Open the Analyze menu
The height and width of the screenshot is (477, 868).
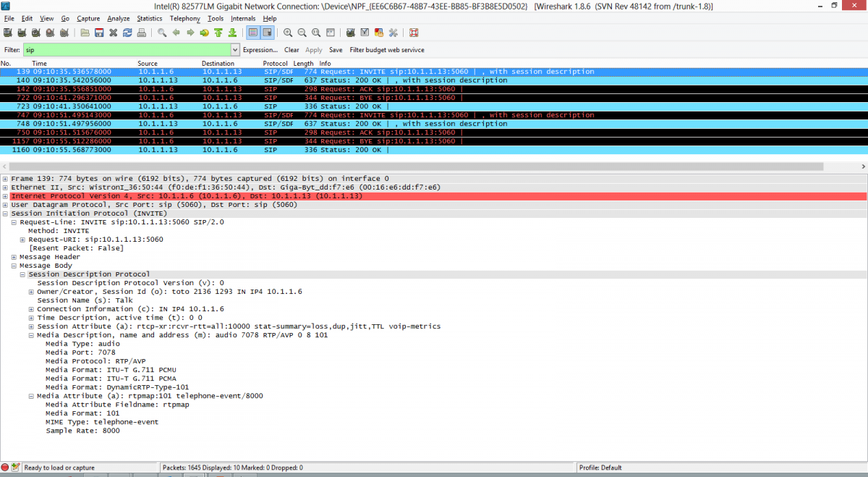pyautogui.click(x=119, y=18)
